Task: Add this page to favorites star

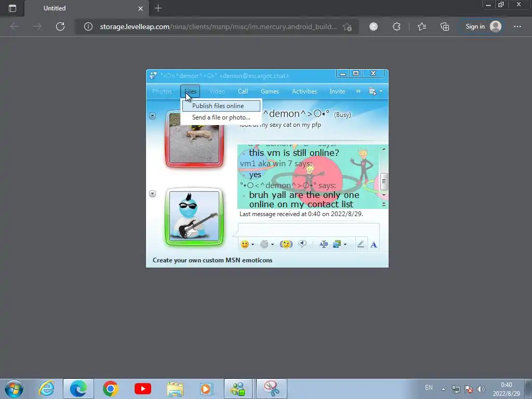Action: tap(347, 27)
